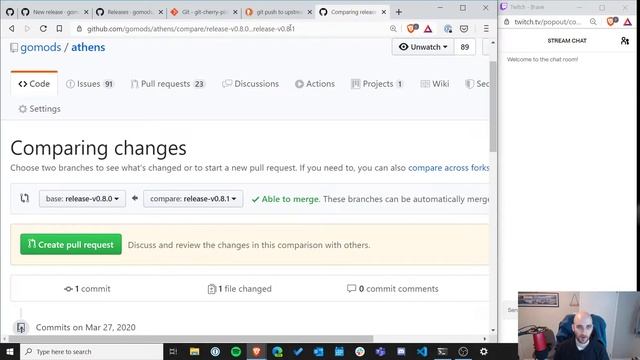Open a new browser tab with plus

click(x=399, y=12)
